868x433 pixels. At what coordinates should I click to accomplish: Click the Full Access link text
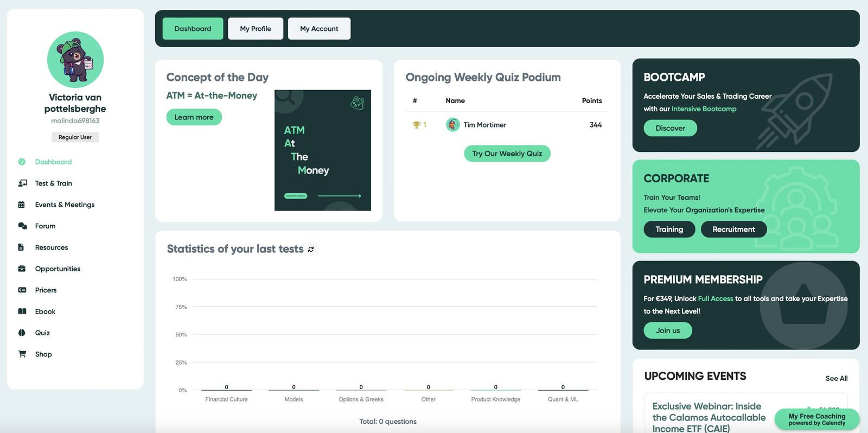[x=716, y=299]
